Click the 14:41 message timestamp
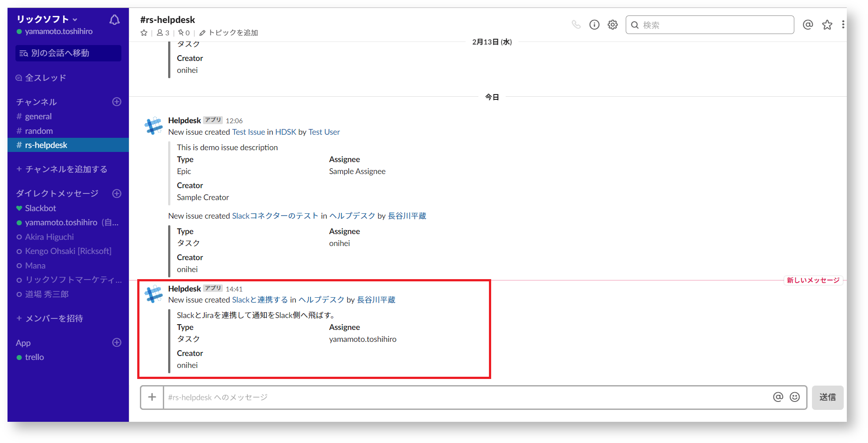 tap(234, 289)
